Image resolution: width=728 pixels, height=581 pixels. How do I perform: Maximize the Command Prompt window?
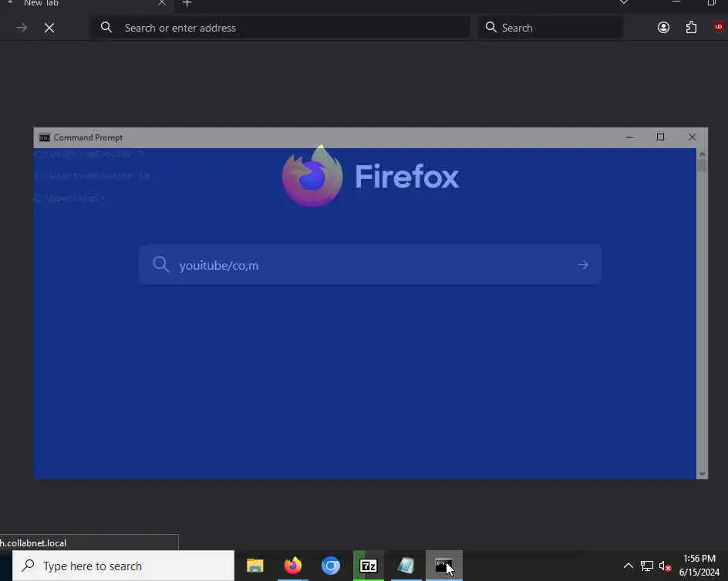pyautogui.click(x=660, y=137)
